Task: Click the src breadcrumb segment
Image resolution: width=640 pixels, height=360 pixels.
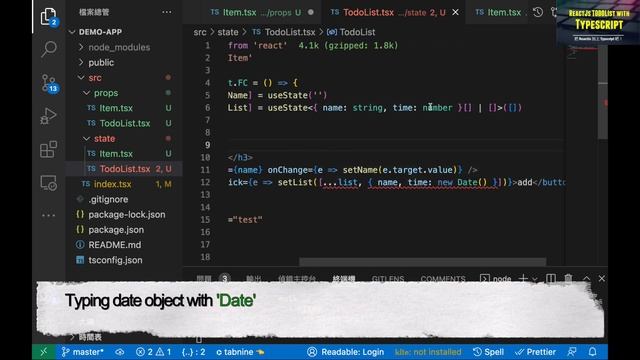Action: [200, 32]
